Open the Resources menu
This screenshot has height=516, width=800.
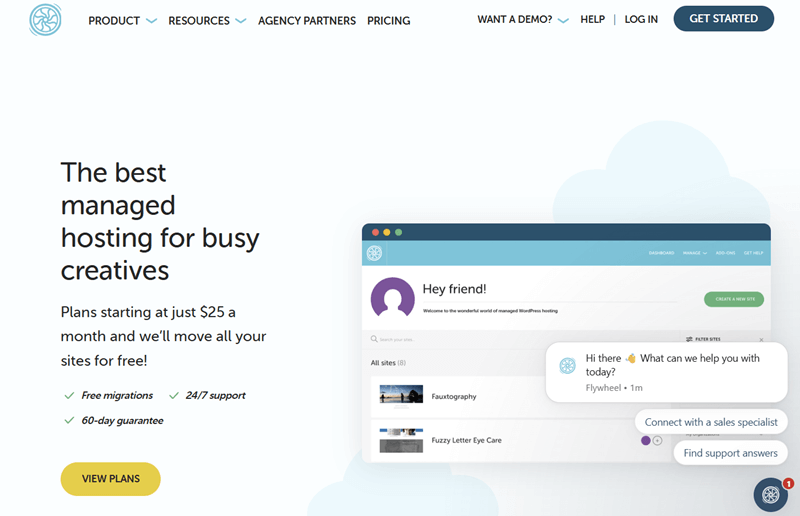199,21
